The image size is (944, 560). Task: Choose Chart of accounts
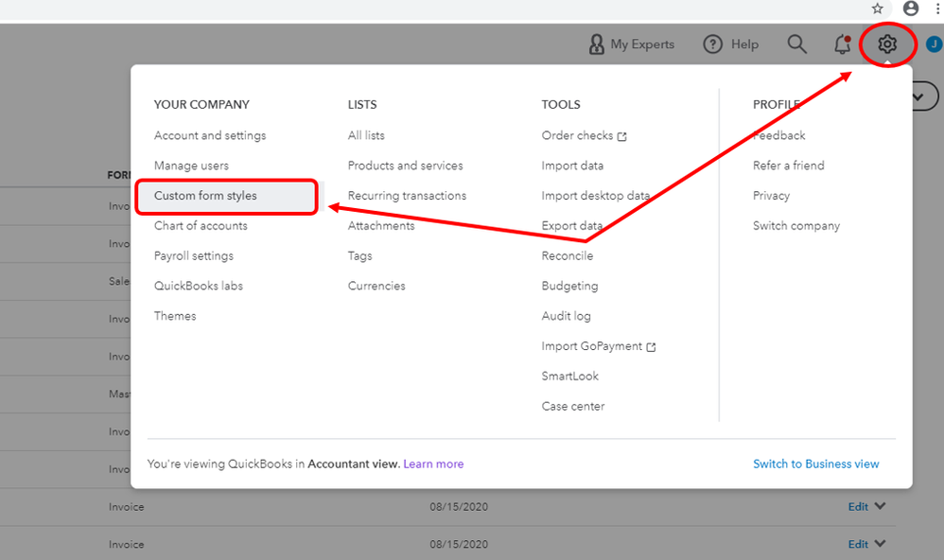click(x=201, y=226)
